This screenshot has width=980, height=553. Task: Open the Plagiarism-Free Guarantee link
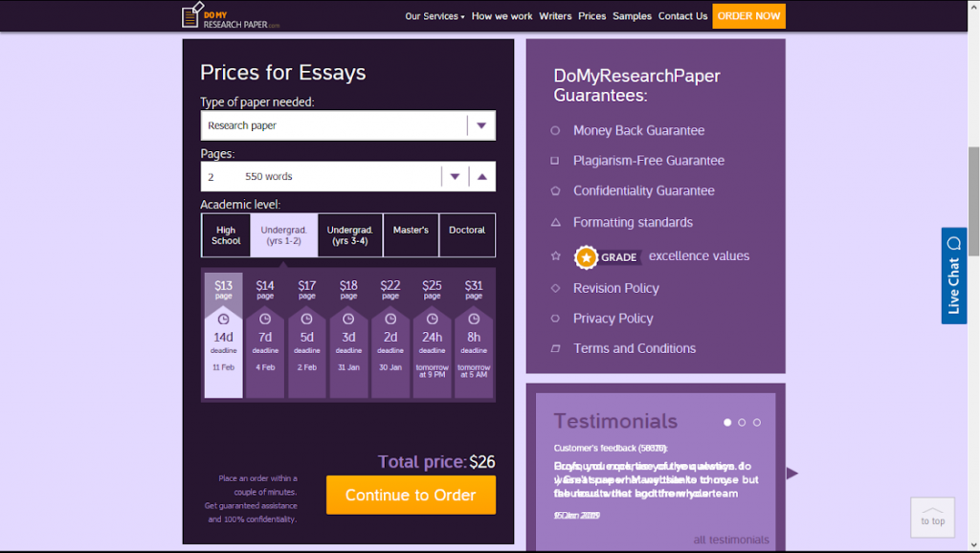pos(649,161)
